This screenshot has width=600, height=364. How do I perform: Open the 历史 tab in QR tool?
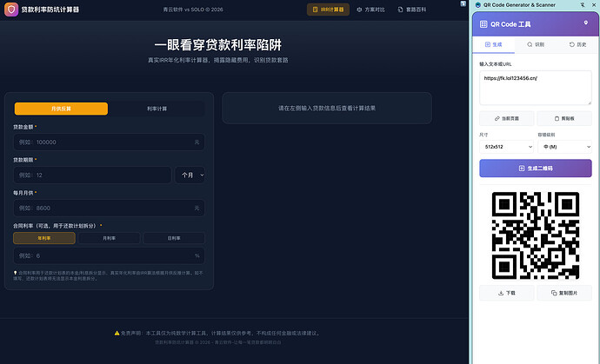[x=577, y=44]
